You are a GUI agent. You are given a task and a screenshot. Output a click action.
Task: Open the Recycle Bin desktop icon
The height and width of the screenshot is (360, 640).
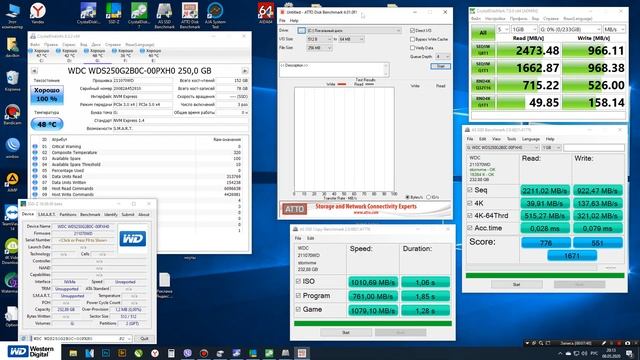[12, 80]
